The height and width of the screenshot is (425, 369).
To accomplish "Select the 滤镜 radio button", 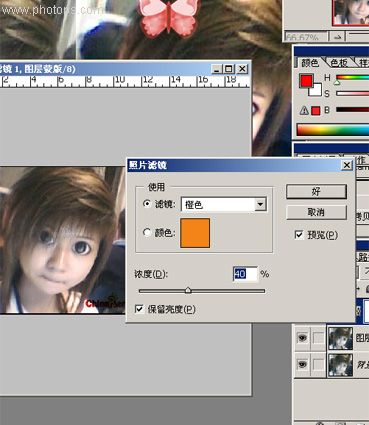I will (x=147, y=203).
